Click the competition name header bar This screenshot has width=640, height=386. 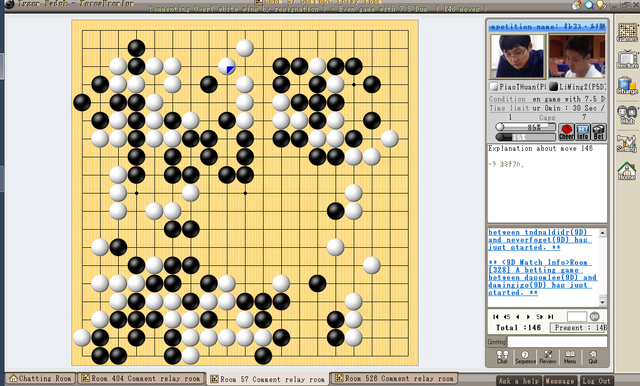[x=547, y=27]
